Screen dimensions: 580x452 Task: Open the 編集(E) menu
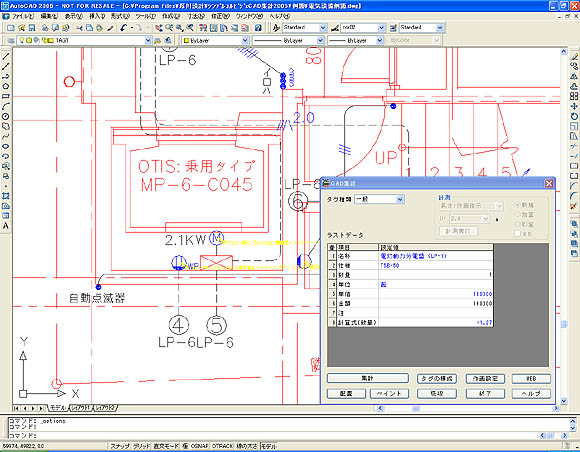click(49, 16)
